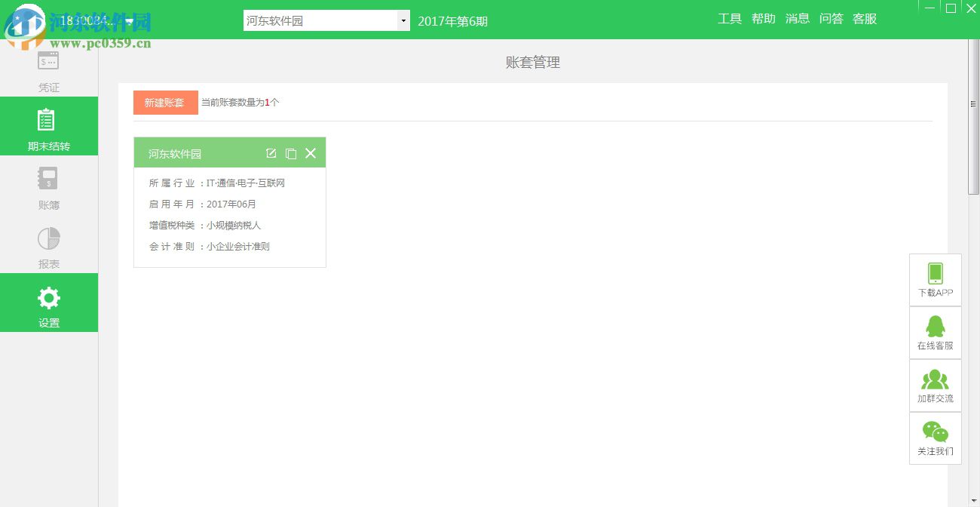Screen dimensions: 980x507
Task: Delete the 河东软件园 account set
Action: pyautogui.click(x=311, y=152)
